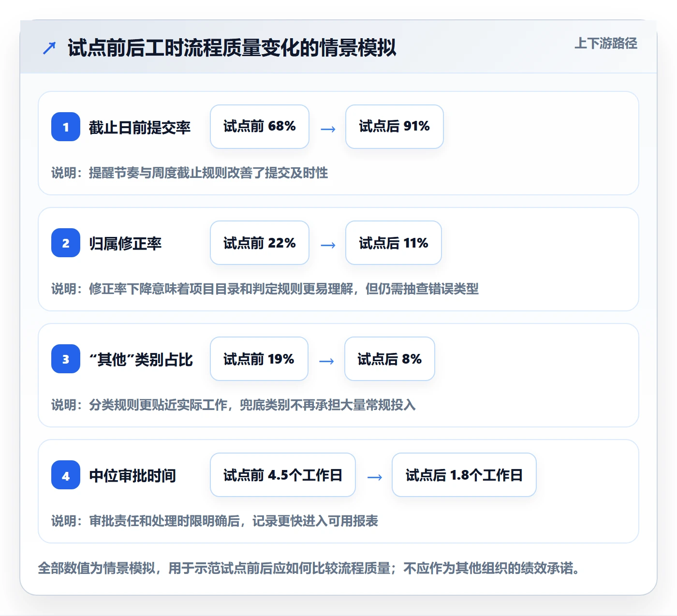Click the heading 试点前后工时流程质量变化的情景模拟
Image resolution: width=677 pixels, height=616 pixels.
point(232,48)
